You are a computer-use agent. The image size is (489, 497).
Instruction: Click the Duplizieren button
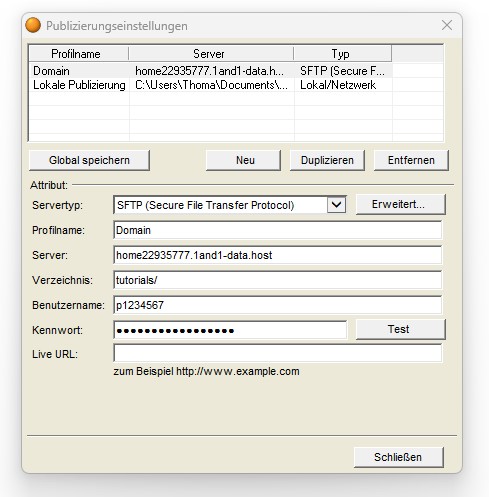click(x=327, y=160)
